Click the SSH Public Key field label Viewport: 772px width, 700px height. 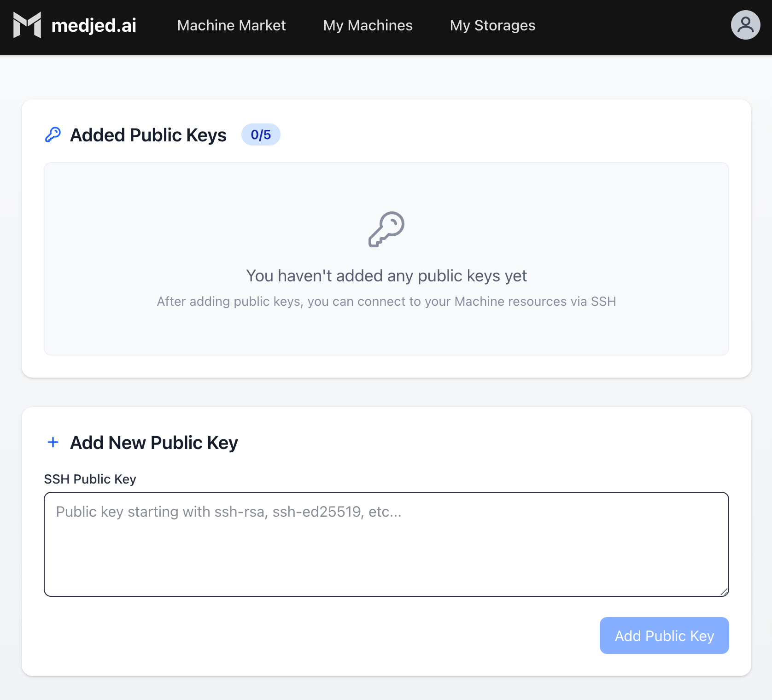click(x=90, y=479)
